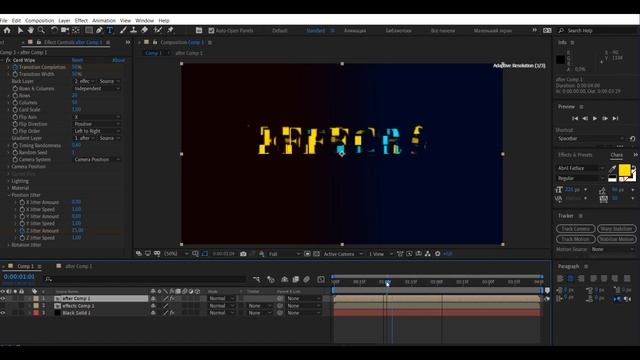Viewport: 640px width, 360px height.
Task: Switch to the Standard workspace
Action: click(x=316, y=31)
